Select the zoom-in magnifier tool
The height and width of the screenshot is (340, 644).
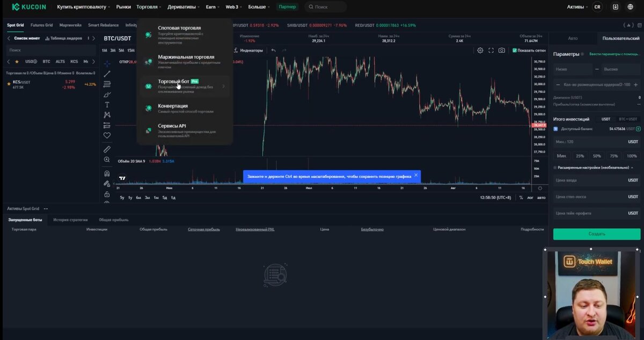(x=107, y=160)
